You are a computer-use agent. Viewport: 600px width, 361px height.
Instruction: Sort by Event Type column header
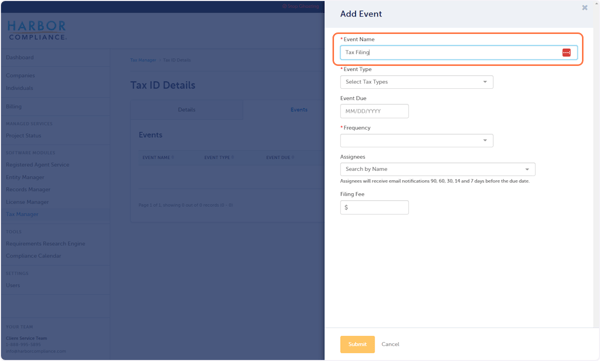point(218,157)
